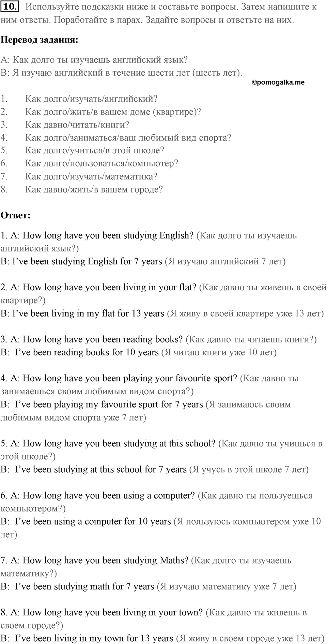This screenshot has height=644, width=327.
Task: Click 'I've been using a computer for 10 years'
Action: pos(93,521)
